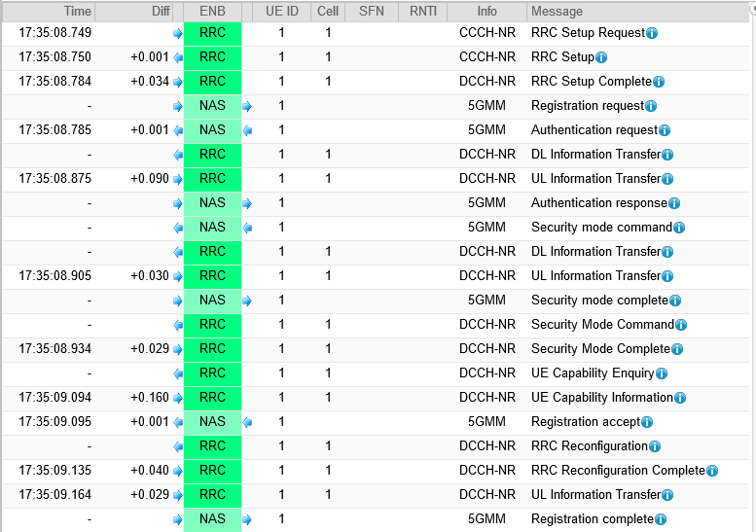The height and width of the screenshot is (532, 756).
Task: Click downlink arrow left of RRC in RRC Reconfiguration row
Action: click(x=177, y=446)
